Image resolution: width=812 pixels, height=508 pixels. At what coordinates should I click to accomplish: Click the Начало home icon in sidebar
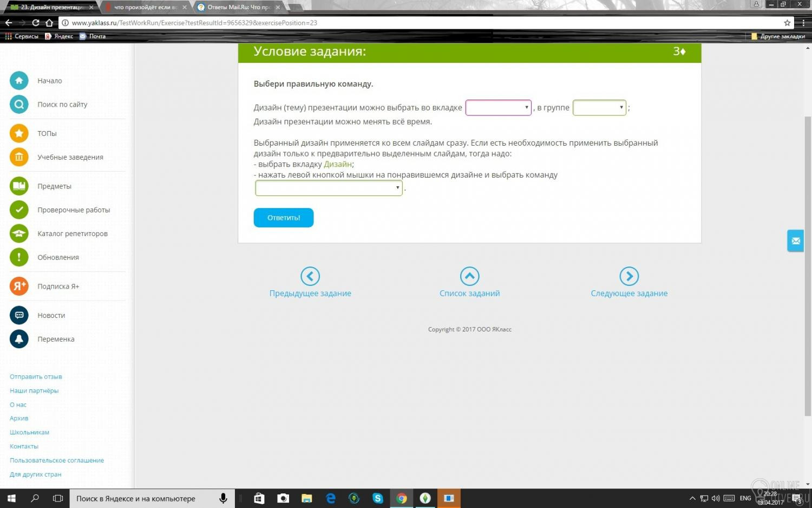(x=19, y=81)
